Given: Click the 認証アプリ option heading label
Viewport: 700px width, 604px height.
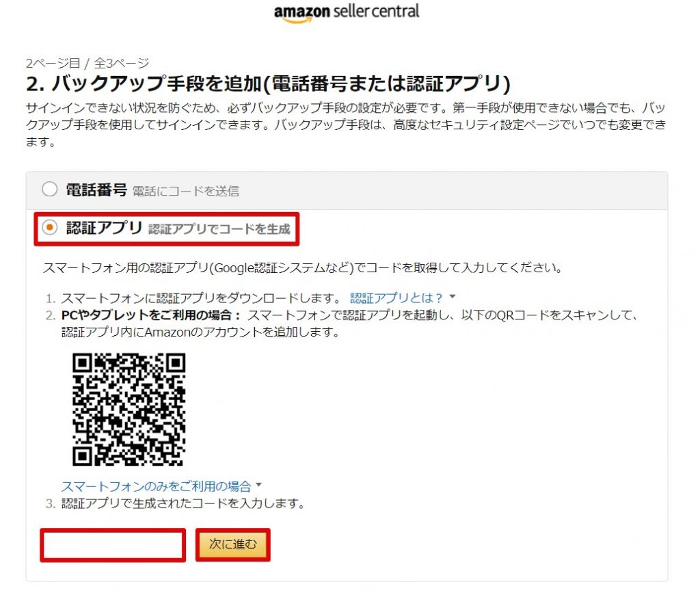Looking at the screenshot, I should [x=104, y=228].
